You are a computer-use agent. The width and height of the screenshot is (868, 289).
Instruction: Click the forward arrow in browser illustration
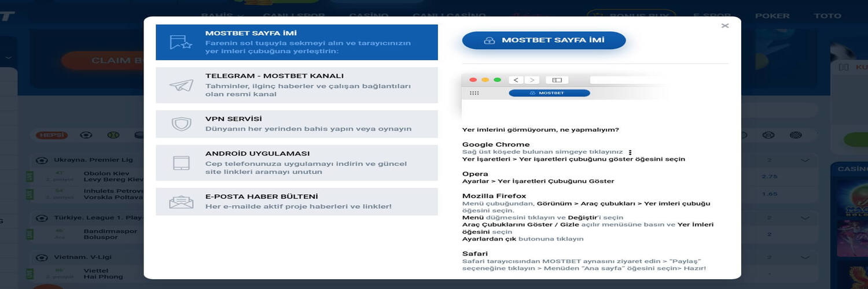532,80
